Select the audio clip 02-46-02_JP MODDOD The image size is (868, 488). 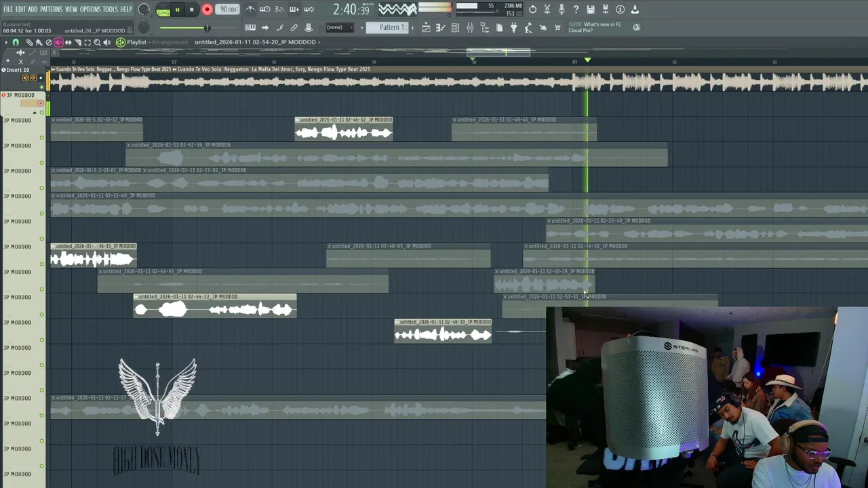pos(344,129)
